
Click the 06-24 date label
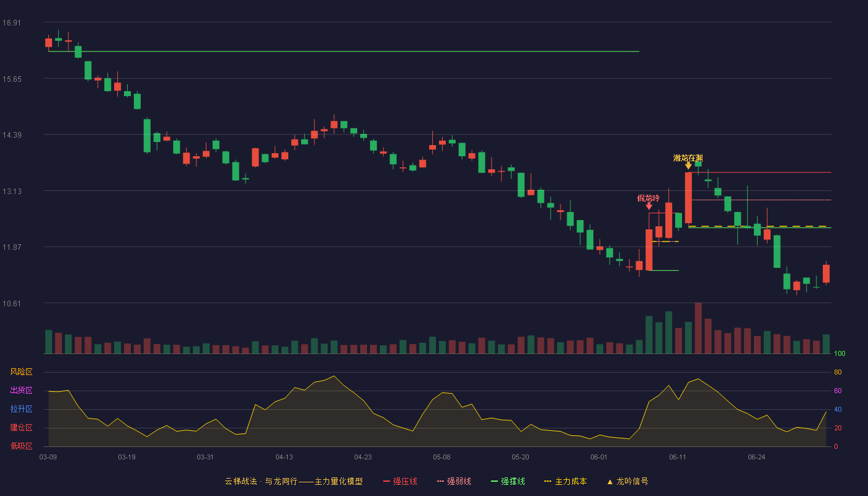(756, 457)
